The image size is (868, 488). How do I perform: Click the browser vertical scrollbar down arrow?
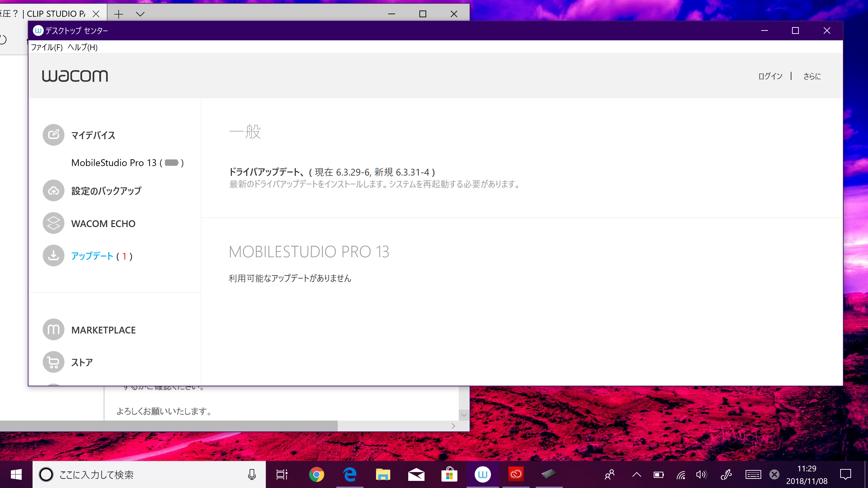click(464, 415)
